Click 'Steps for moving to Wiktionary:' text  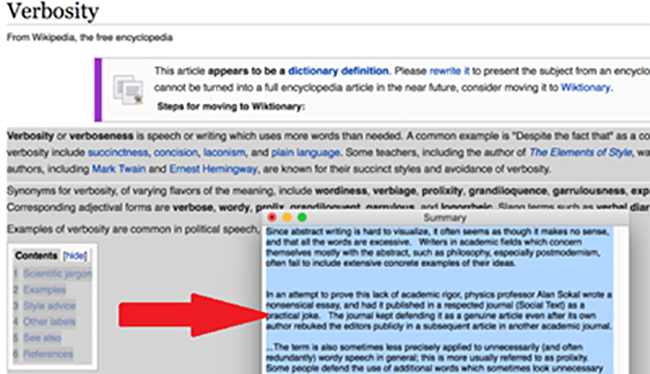coord(231,107)
